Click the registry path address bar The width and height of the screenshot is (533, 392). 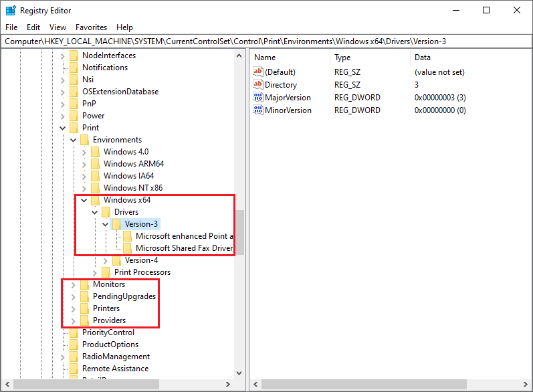266,41
